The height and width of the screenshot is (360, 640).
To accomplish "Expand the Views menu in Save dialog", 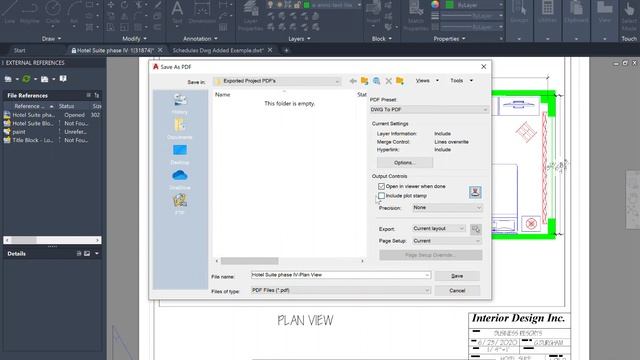I will tap(427, 81).
